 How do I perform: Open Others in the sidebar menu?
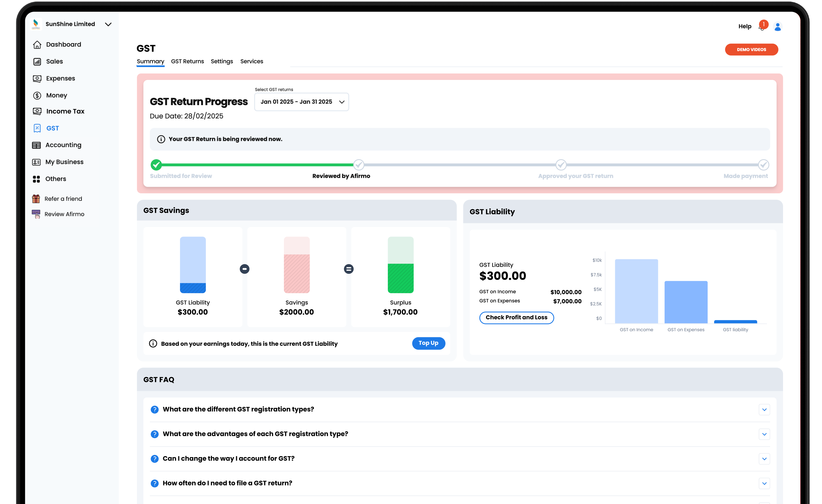point(56,179)
